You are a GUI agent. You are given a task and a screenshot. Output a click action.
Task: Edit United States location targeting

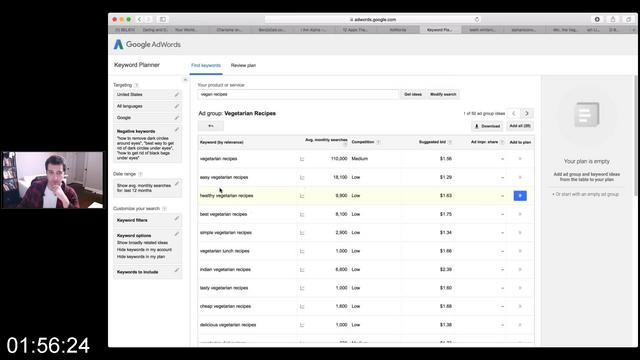click(x=177, y=94)
